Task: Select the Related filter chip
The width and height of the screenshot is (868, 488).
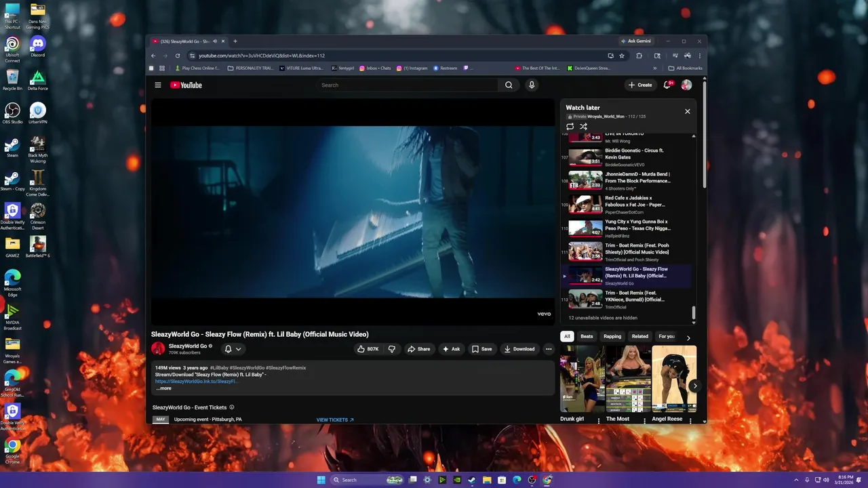Action: click(x=640, y=336)
